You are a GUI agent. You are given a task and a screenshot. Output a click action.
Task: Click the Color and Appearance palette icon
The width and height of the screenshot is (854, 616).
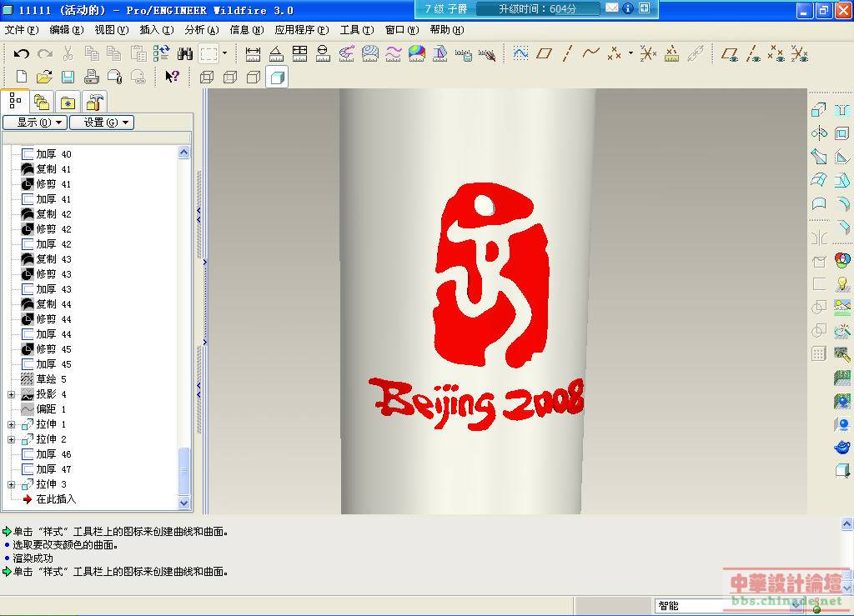coord(842,260)
